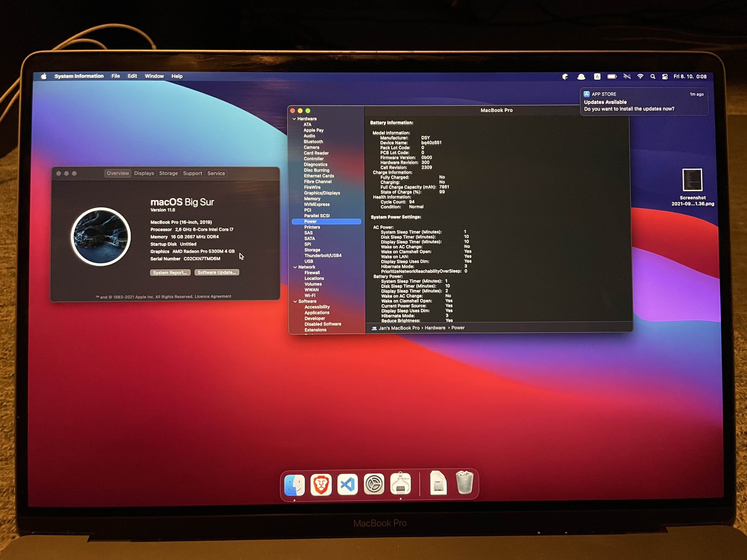The width and height of the screenshot is (747, 560).
Task: Click the Wi-Fi status icon in menu bar
Action: point(640,77)
